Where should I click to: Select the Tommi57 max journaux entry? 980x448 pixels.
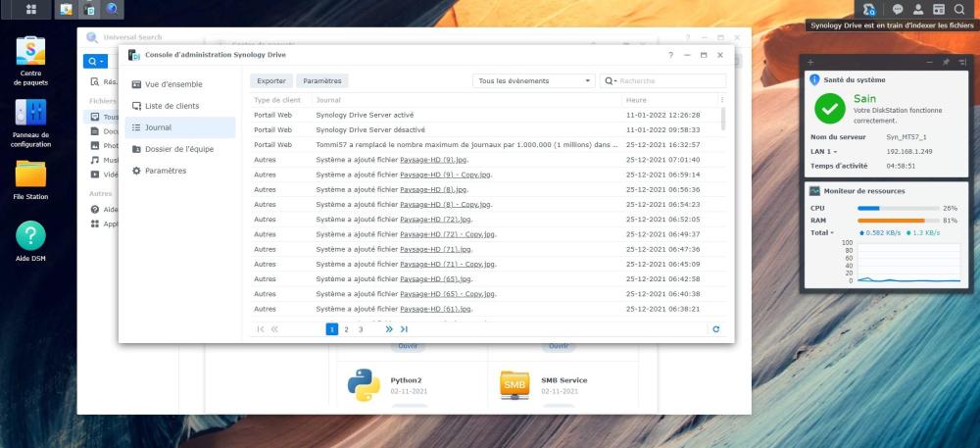tap(485, 145)
